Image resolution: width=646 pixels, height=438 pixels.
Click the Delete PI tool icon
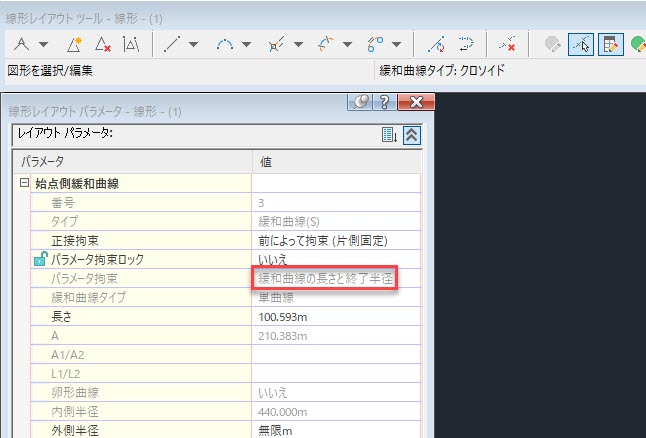[103, 44]
